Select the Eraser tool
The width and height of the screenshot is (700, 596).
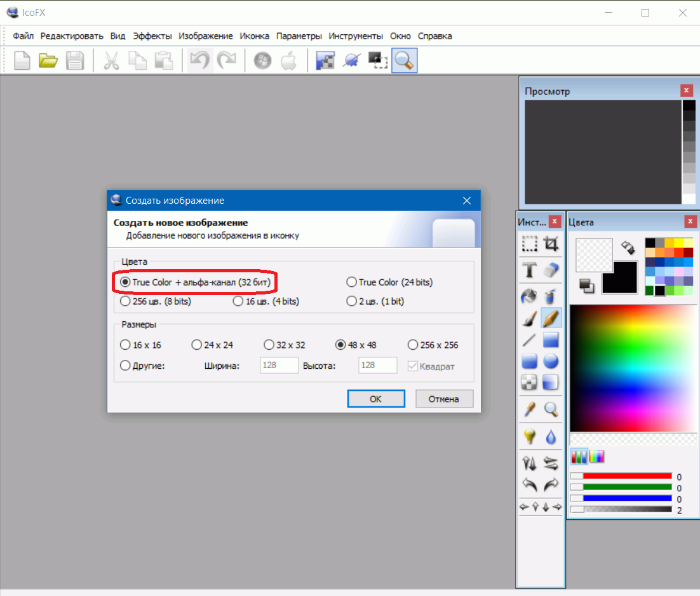click(551, 270)
